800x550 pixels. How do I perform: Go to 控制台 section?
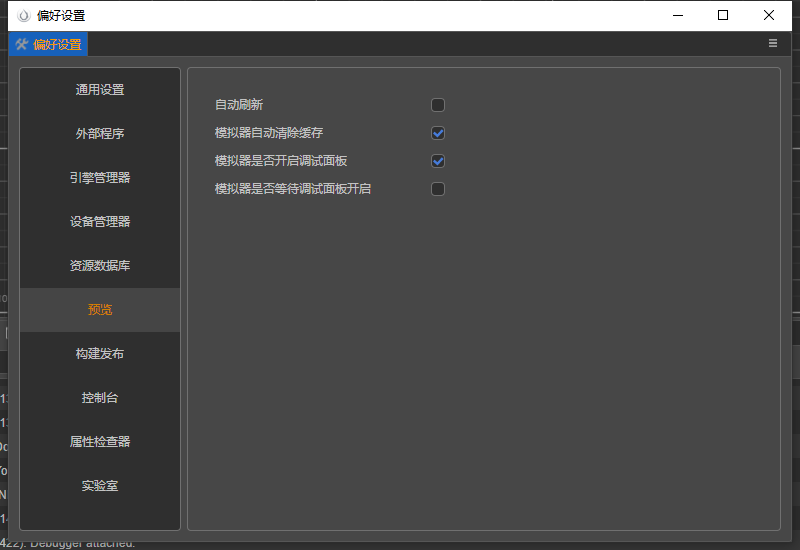pyautogui.click(x=100, y=397)
